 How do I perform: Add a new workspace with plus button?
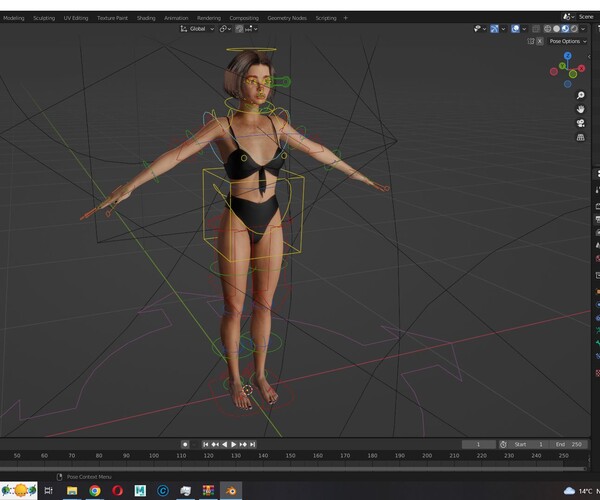click(346, 18)
